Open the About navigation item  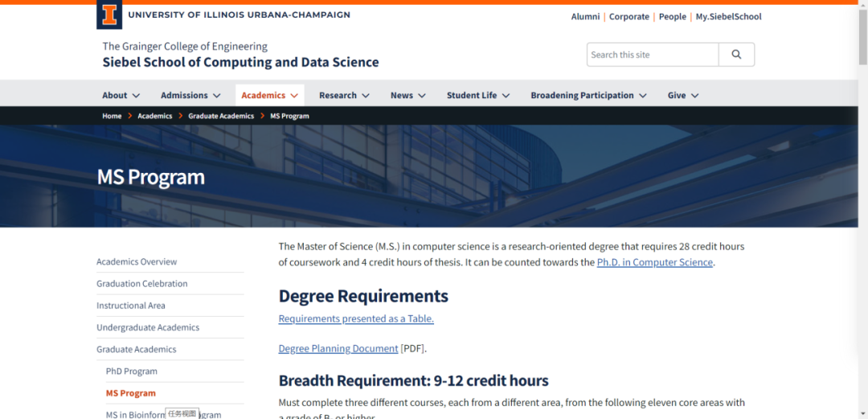(115, 96)
